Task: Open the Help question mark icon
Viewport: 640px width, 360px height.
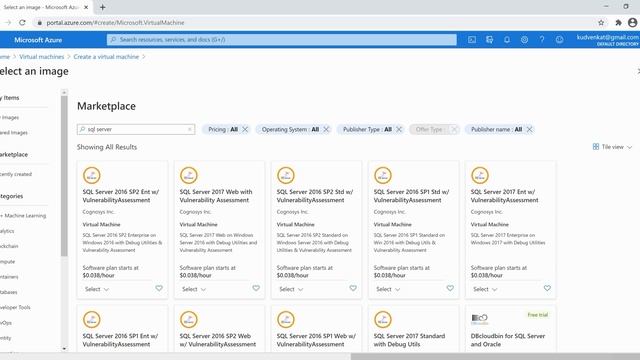Action: (542, 40)
